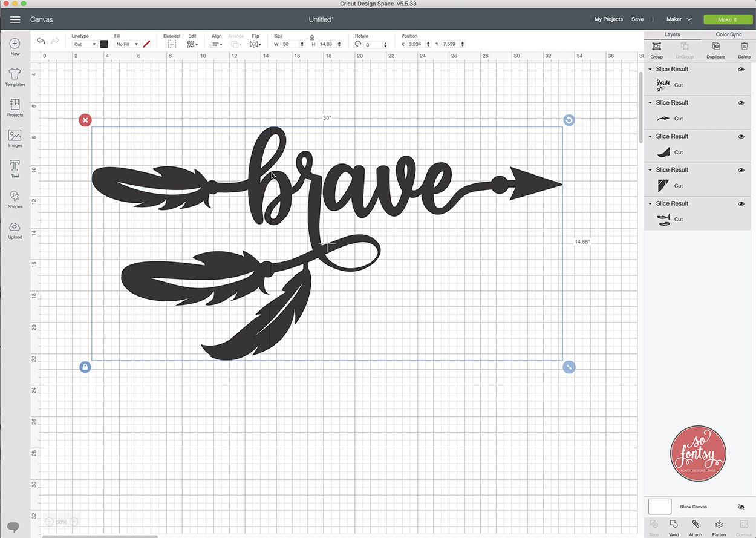Click the Group button
Viewport: 756px width, 538px height.
pos(656,50)
